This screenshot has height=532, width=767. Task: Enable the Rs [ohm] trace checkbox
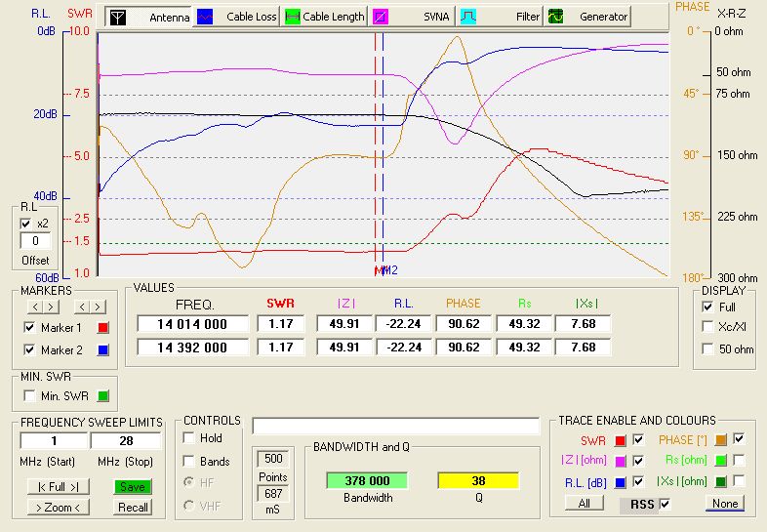[x=740, y=460]
